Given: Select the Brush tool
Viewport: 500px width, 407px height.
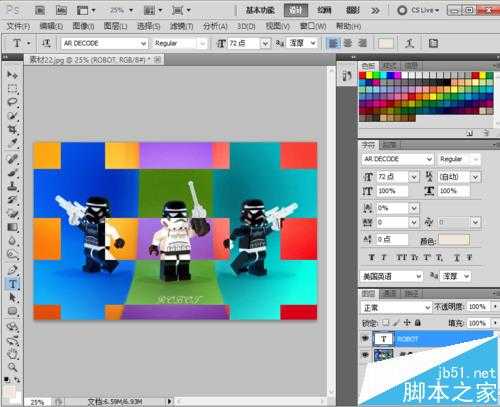Looking at the screenshot, I should pyautogui.click(x=12, y=173).
